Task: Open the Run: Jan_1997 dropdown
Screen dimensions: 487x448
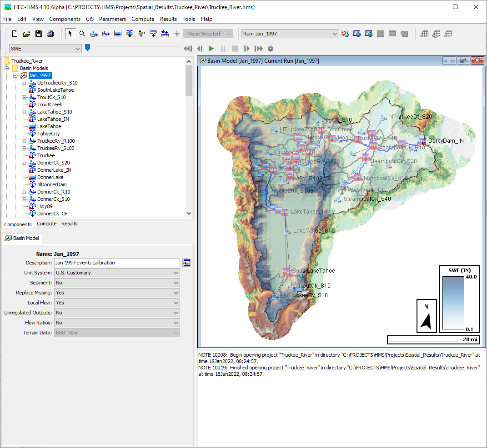Action: tap(290, 34)
